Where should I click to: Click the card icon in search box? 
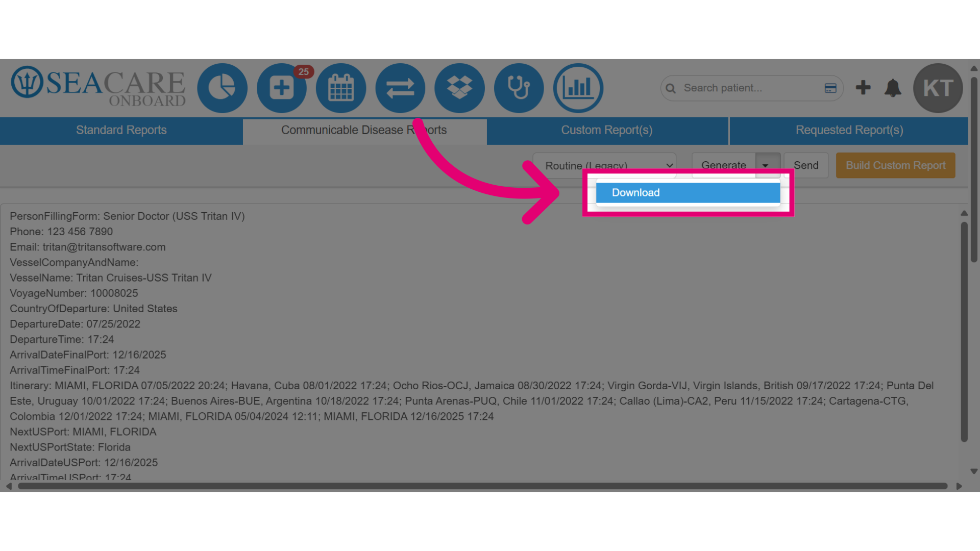830,88
